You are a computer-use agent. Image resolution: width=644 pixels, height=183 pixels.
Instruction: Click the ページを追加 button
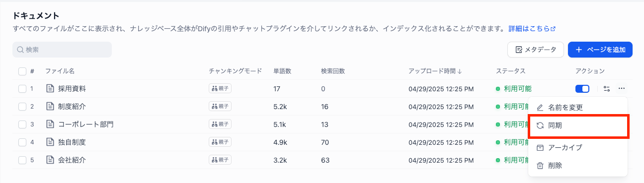click(600, 50)
